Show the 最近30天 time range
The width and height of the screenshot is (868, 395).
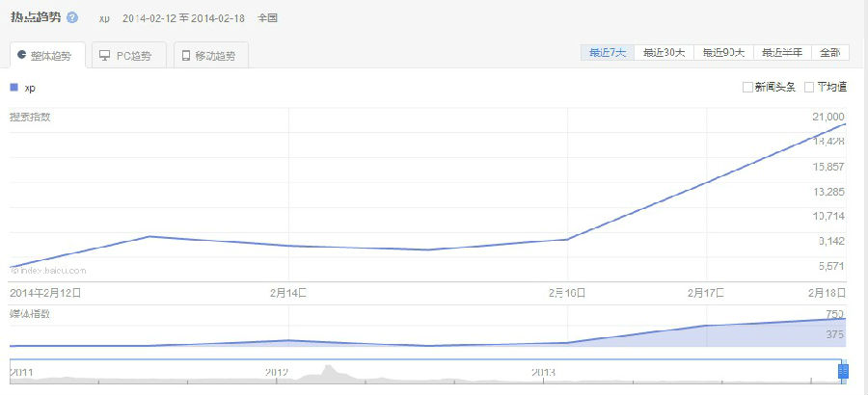click(665, 53)
